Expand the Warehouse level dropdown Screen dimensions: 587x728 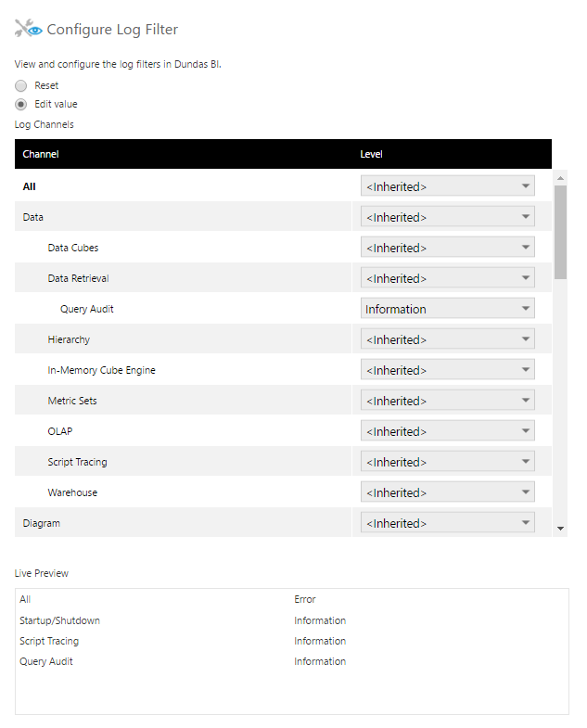(x=448, y=492)
